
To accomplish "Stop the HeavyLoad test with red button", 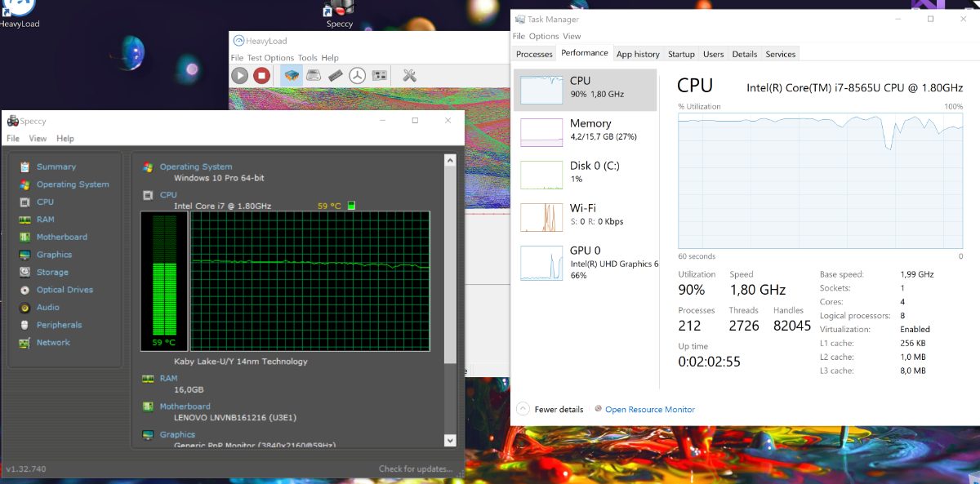I will 261,76.
